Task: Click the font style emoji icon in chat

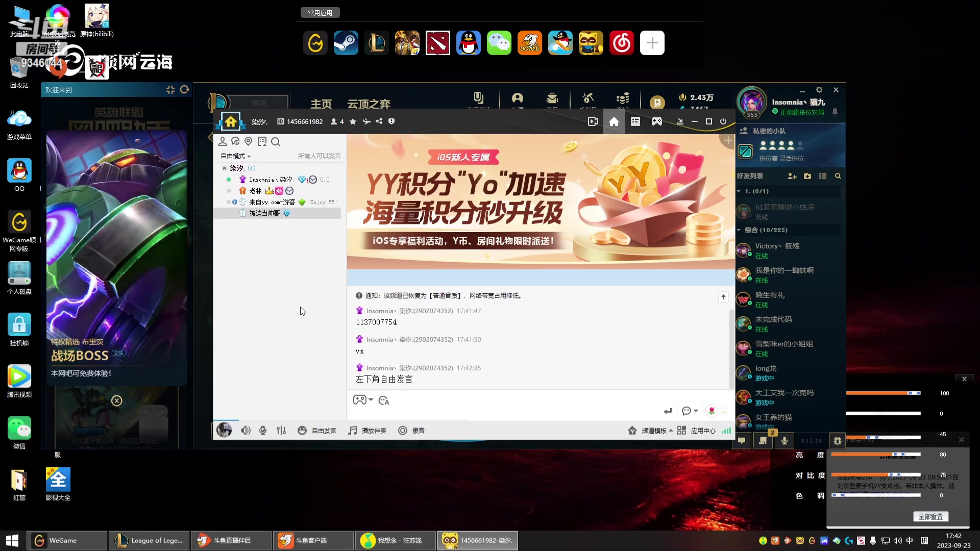Action: click(384, 400)
